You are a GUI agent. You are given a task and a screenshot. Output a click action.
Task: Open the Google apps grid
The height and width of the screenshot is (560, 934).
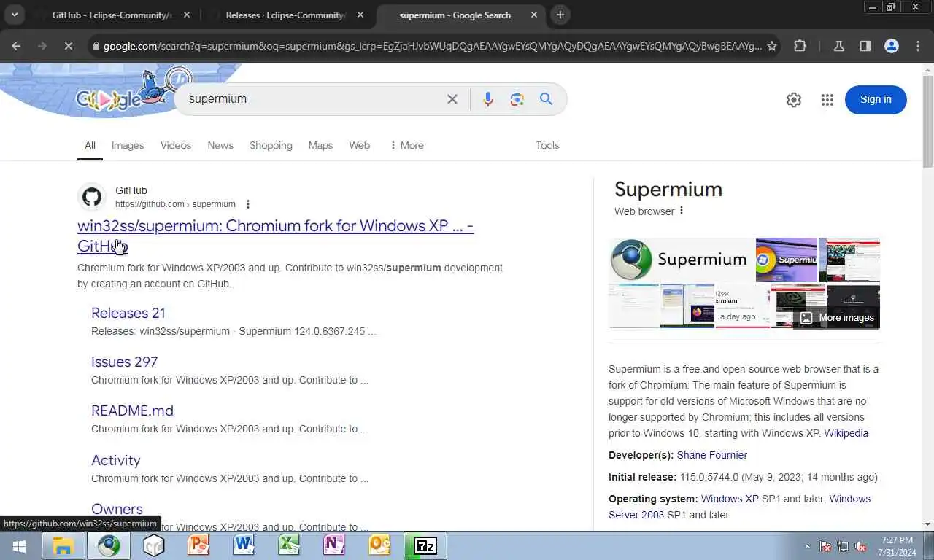point(827,100)
